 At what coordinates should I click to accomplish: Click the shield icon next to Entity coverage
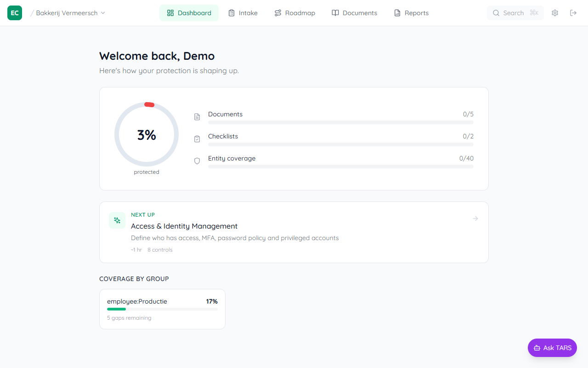point(197,161)
